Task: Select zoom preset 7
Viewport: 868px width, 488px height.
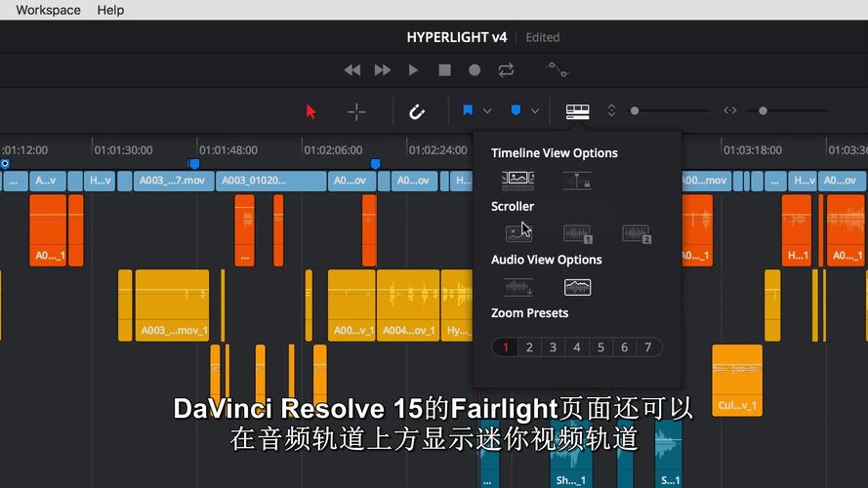Action: (x=648, y=347)
